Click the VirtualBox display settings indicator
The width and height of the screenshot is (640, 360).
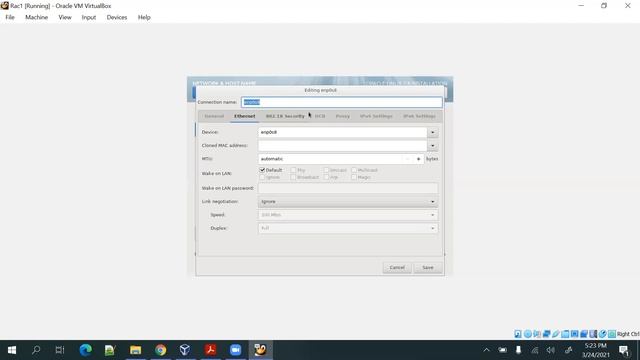[574, 334]
